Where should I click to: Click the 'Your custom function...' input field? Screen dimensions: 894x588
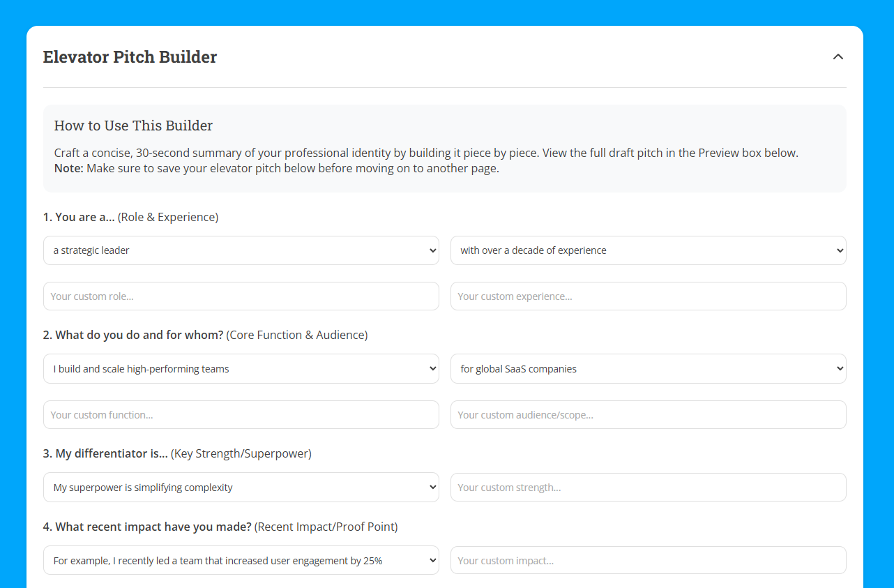coord(241,414)
